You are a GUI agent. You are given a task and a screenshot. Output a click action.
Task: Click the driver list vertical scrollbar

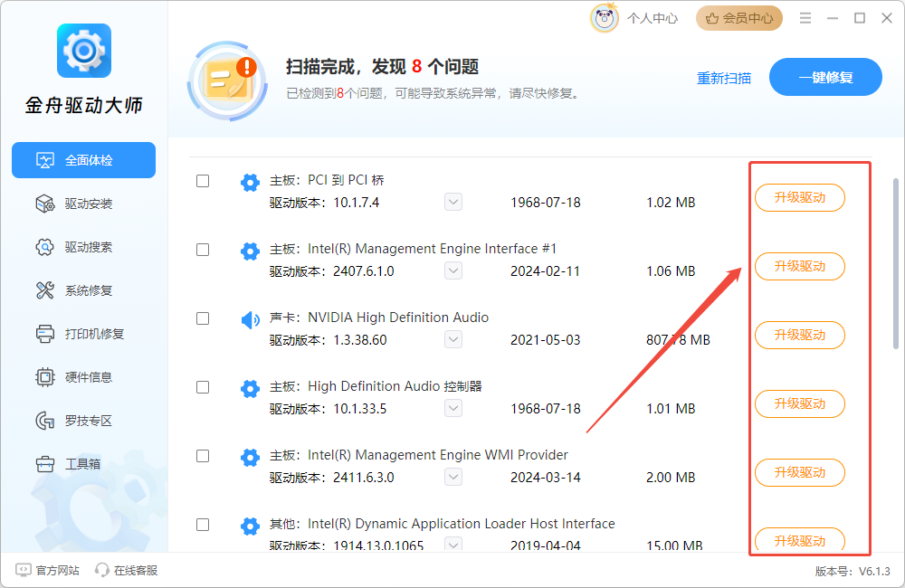(x=896, y=264)
